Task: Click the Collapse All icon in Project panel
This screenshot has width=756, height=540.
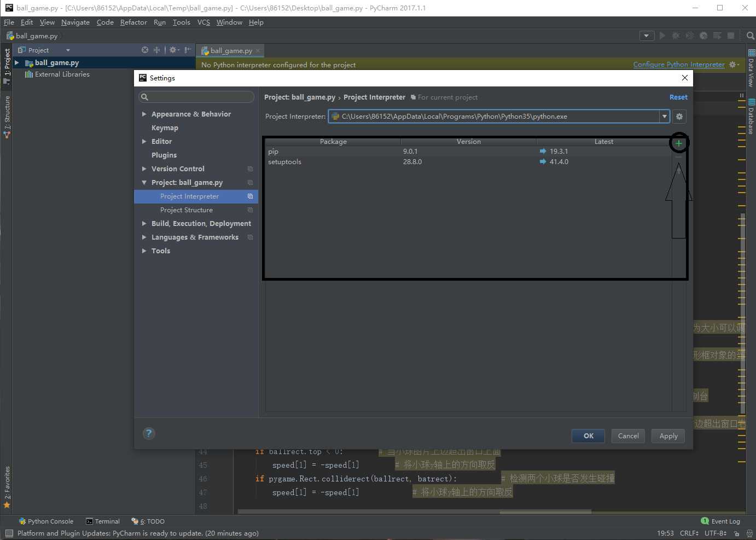Action: pyautogui.click(x=157, y=50)
